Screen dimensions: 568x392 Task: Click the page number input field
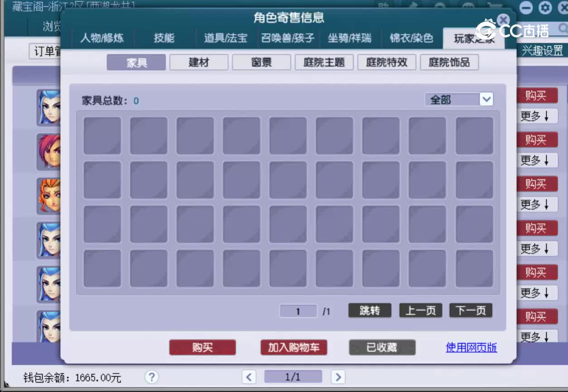tap(298, 311)
